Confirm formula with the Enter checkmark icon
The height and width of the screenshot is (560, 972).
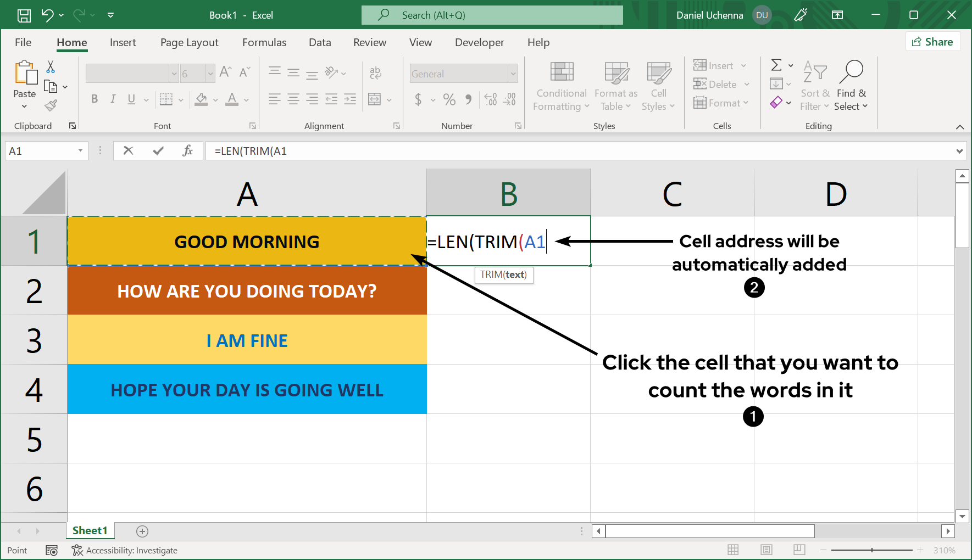[x=158, y=150]
